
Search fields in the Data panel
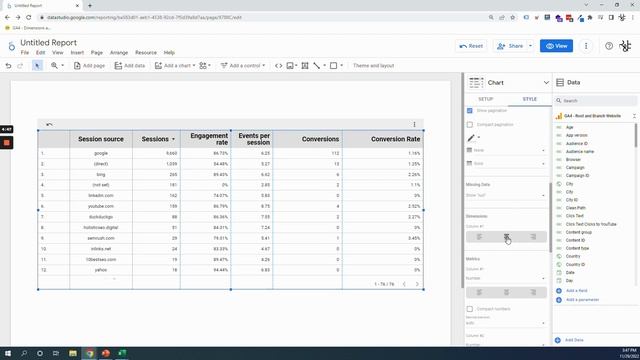(596, 101)
